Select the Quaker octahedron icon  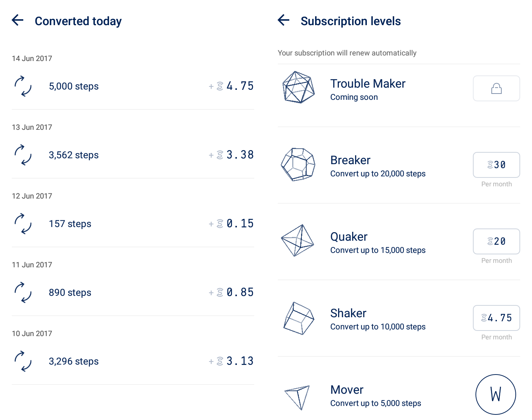click(x=297, y=241)
